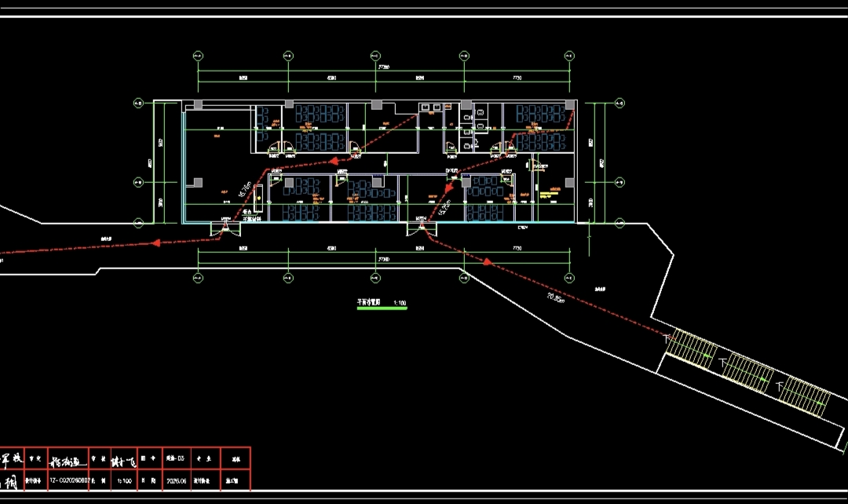
Task: Click the 1:100 scale cell in title block
Action: (x=124, y=480)
